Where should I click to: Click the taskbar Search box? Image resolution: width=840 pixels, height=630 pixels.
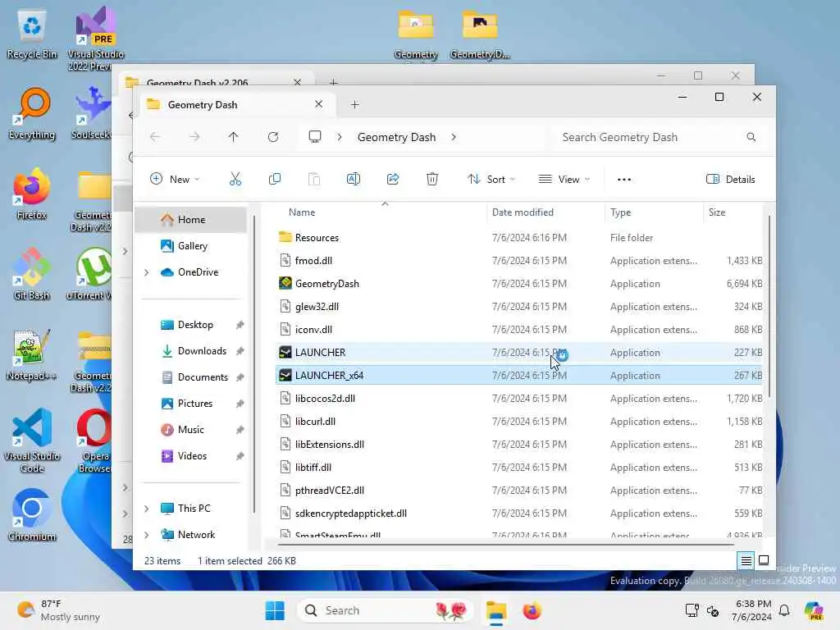tap(385, 610)
